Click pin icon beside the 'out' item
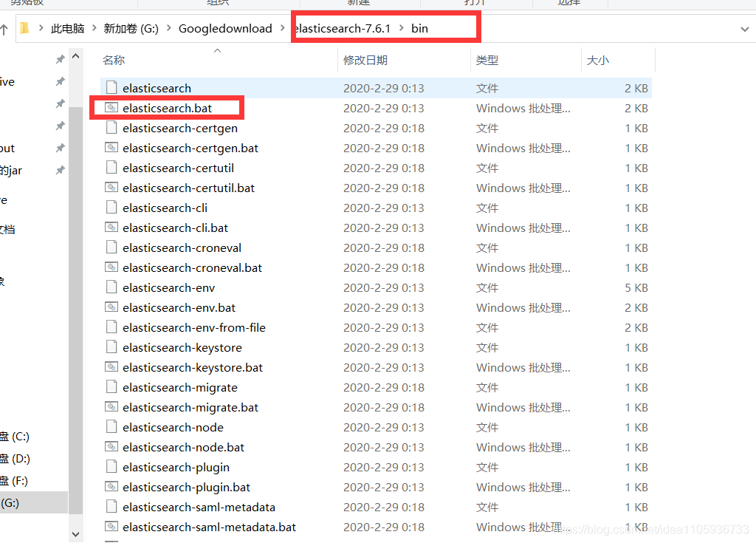 (x=61, y=148)
